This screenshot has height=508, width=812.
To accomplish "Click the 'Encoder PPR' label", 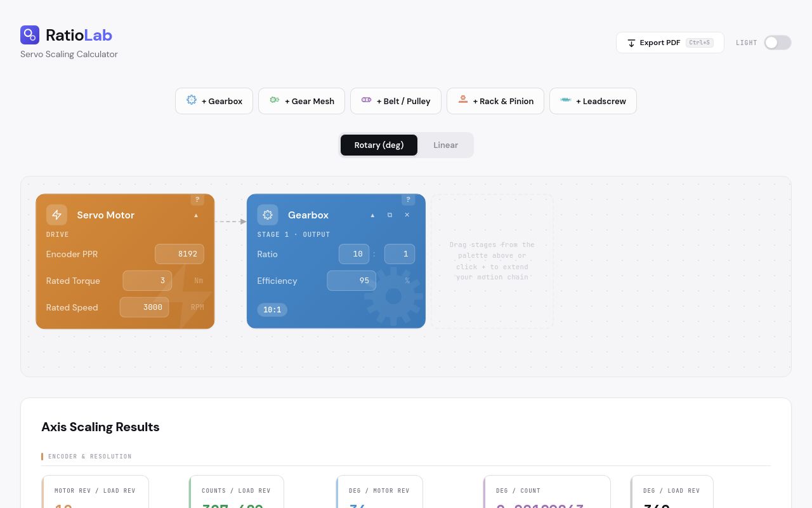I will click(x=72, y=254).
